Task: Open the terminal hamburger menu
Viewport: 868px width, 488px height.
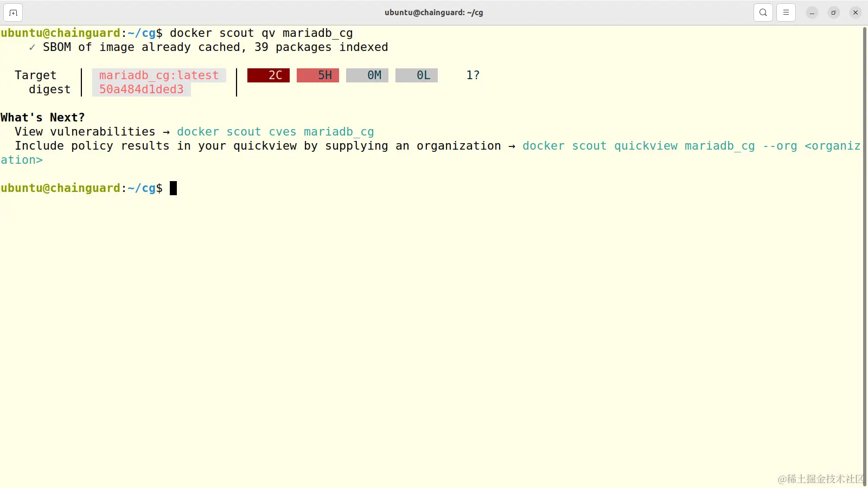Action: [x=786, y=12]
